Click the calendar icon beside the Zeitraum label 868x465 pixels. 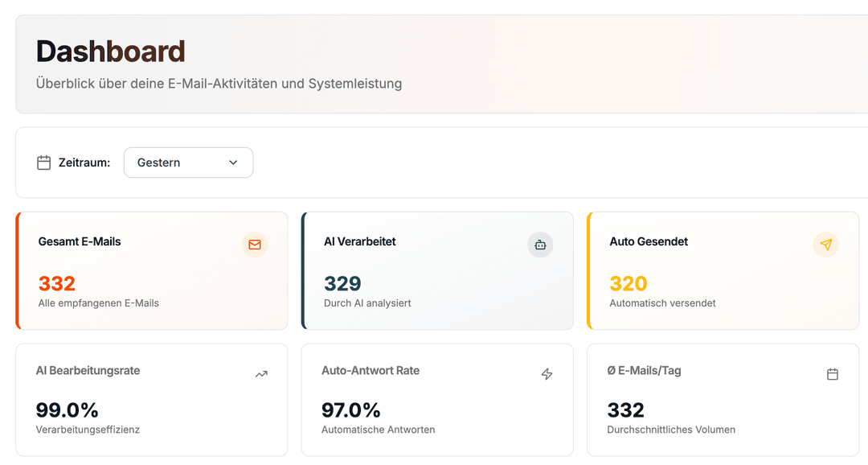click(44, 163)
